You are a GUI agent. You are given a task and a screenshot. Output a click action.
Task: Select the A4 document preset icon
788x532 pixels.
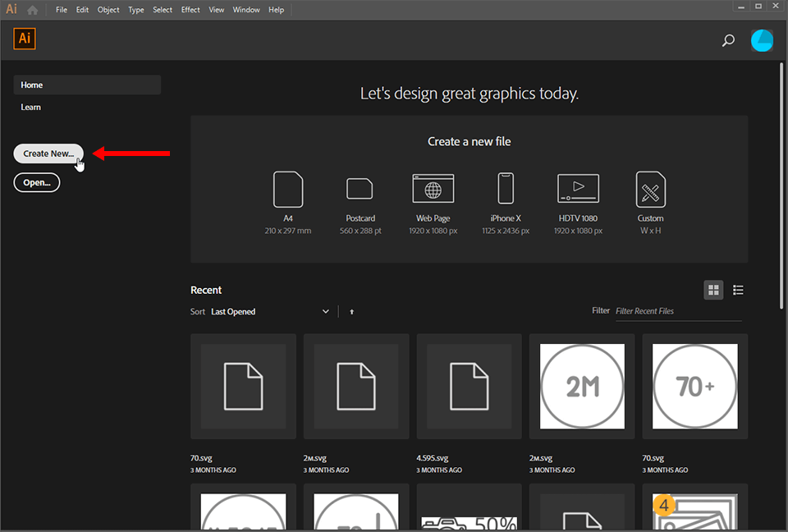tap(288, 190)
